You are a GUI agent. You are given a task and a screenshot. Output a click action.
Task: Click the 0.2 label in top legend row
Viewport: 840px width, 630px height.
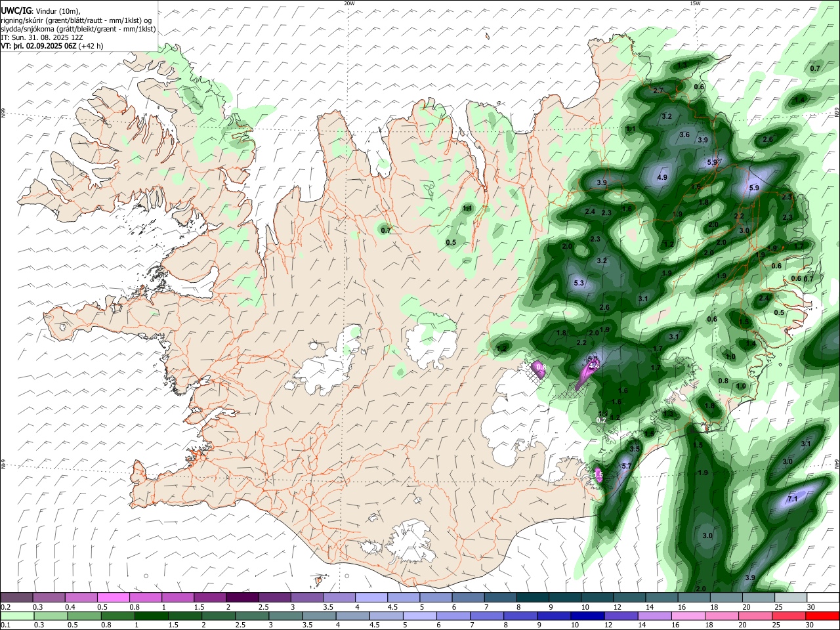pyautogui.click(x=5, y=606)
